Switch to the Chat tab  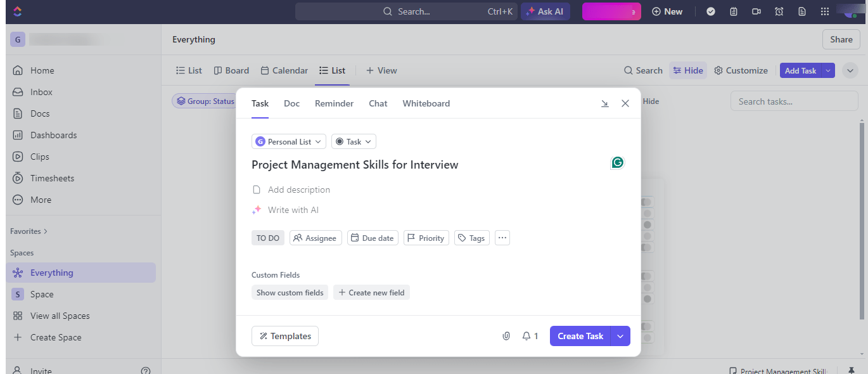click(x=378, y=103)
